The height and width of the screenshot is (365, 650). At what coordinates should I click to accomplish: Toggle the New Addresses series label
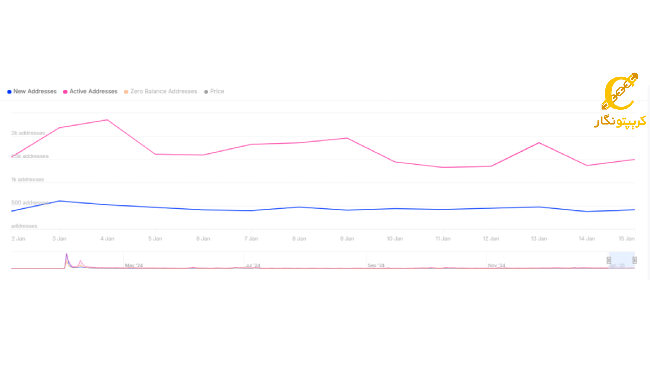35,91
